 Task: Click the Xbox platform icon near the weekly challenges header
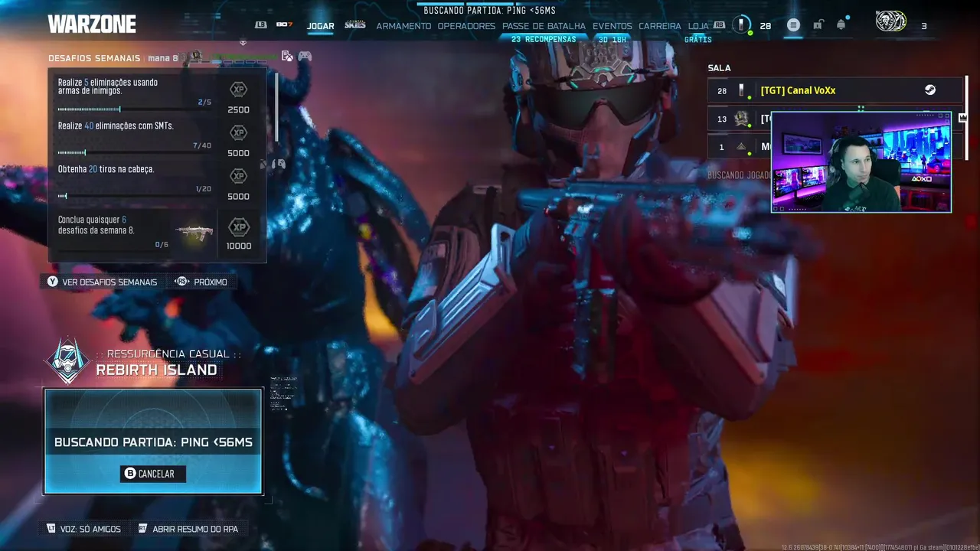287,56
